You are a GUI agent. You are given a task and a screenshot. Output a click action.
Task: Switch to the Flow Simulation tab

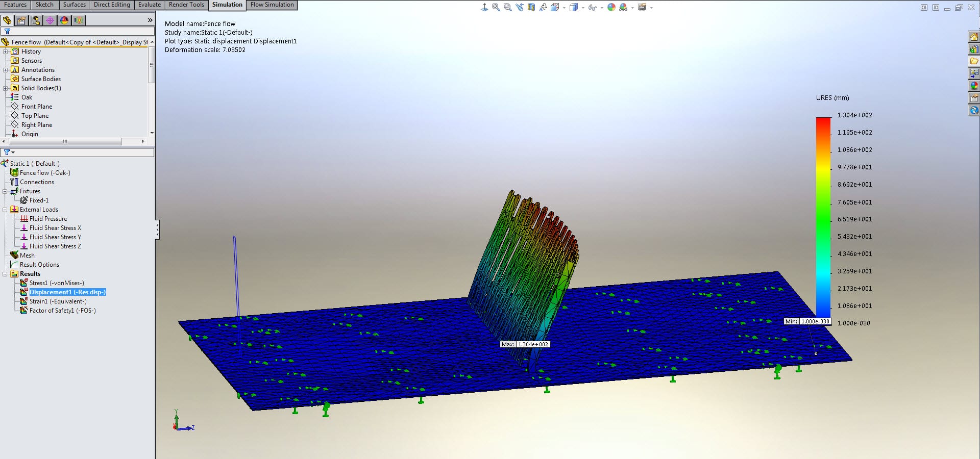click(272, 5)
